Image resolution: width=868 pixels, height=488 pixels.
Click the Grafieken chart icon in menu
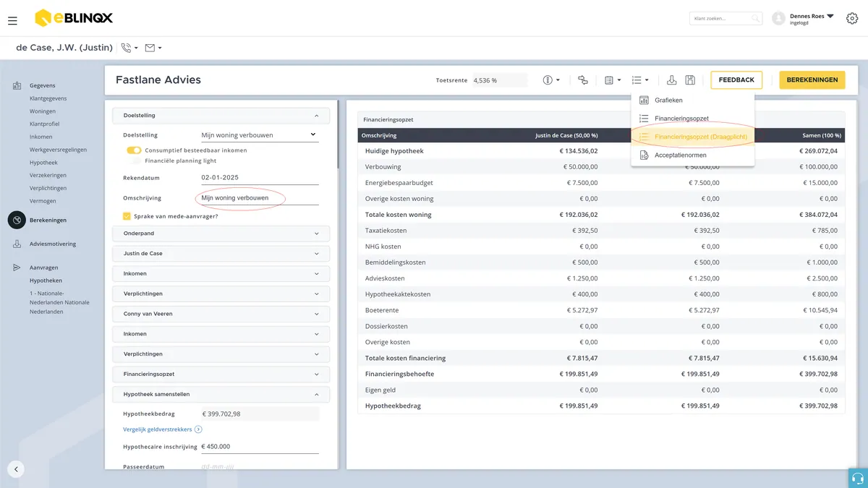644,100
